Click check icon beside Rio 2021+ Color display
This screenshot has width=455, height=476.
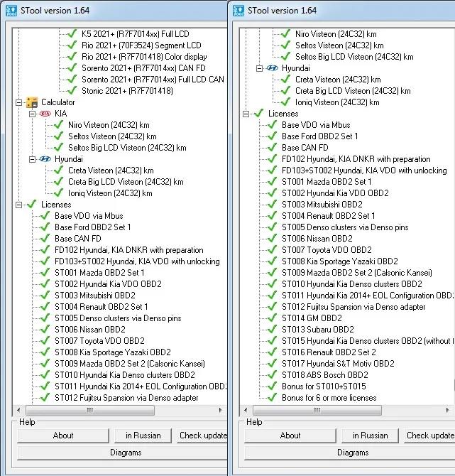pyautogui.click(x=72, y=56)
